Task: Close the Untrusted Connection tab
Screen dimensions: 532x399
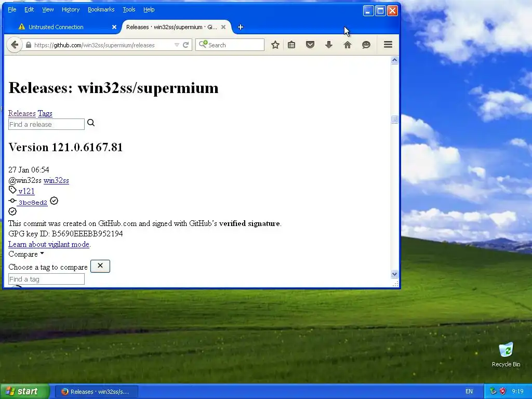Action: 114,27
